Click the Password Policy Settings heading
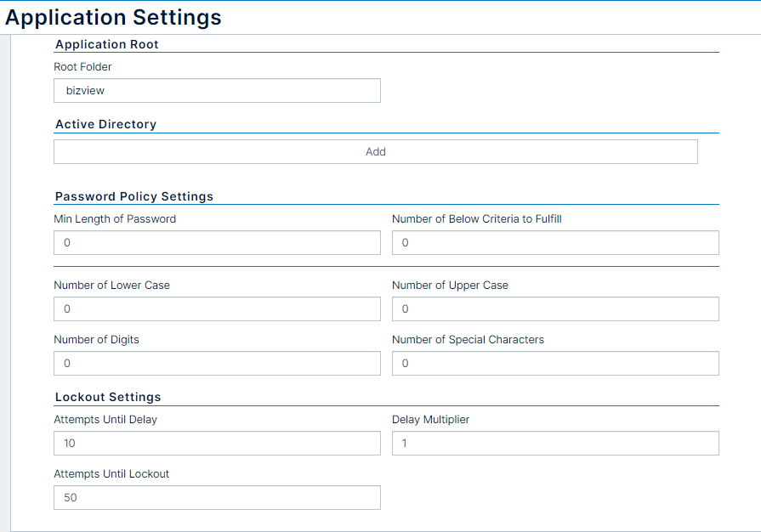The height and width of the screenshot is (532, 761). pos(134,196)
